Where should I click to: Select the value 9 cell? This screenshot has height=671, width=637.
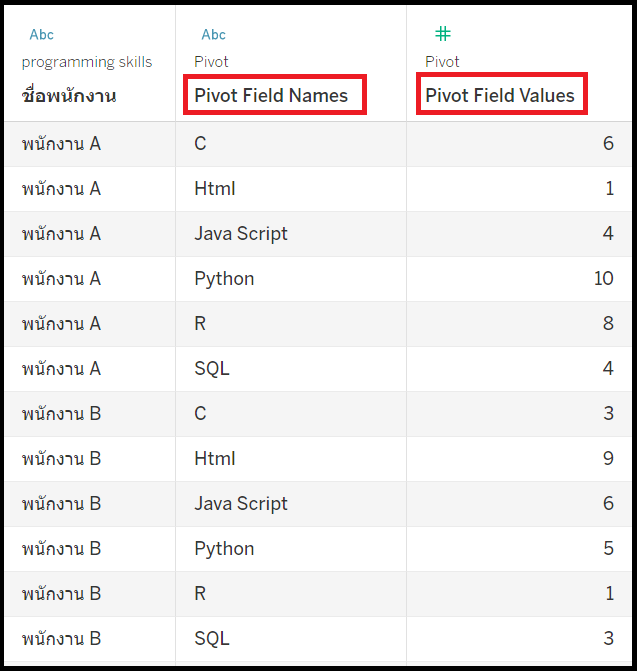(x=608, y=458)
